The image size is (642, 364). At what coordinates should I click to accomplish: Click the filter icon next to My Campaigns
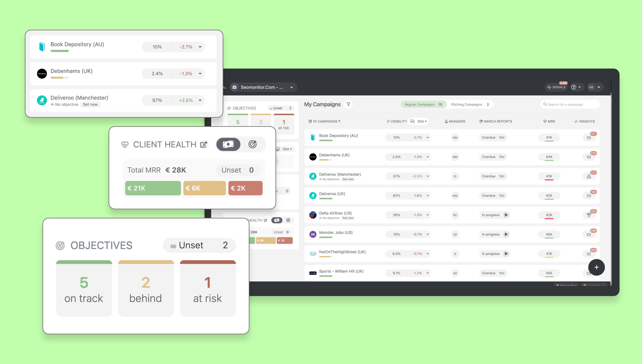(x=348, y=104)
